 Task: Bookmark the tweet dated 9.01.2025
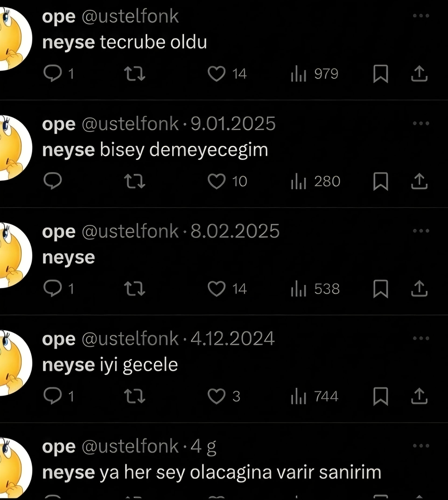point(381,181)
